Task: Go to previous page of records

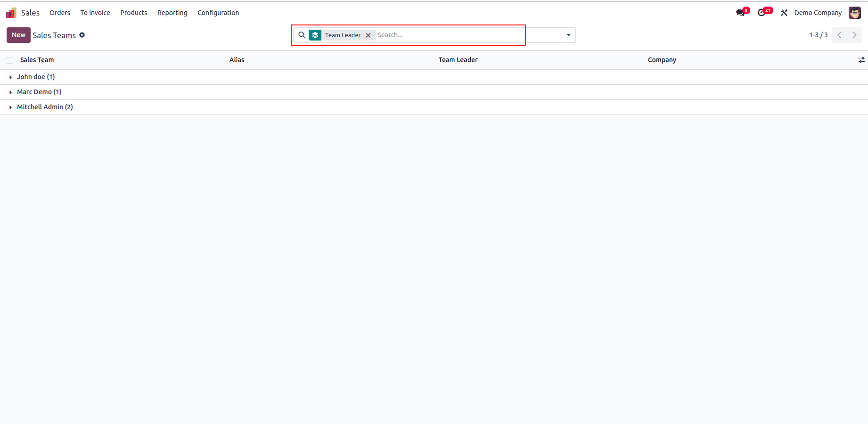Action: pyautogui.click(x=839, y=35)
